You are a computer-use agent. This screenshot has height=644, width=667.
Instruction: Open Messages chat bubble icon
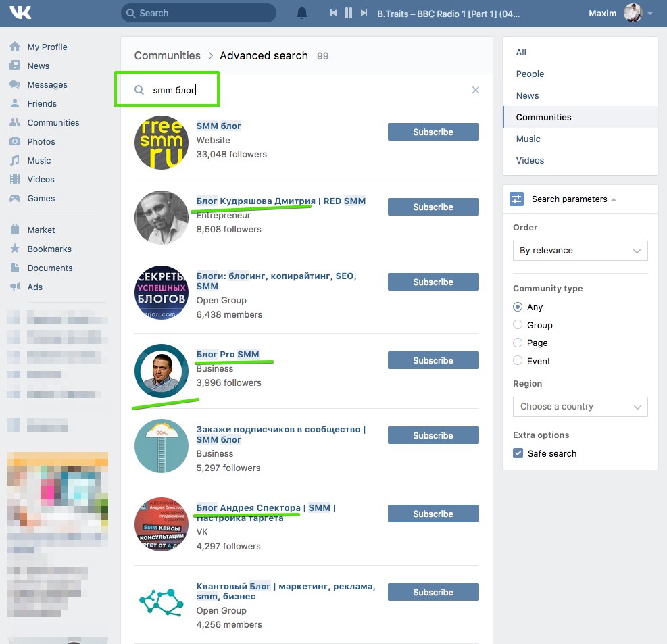tap(15, 84)
